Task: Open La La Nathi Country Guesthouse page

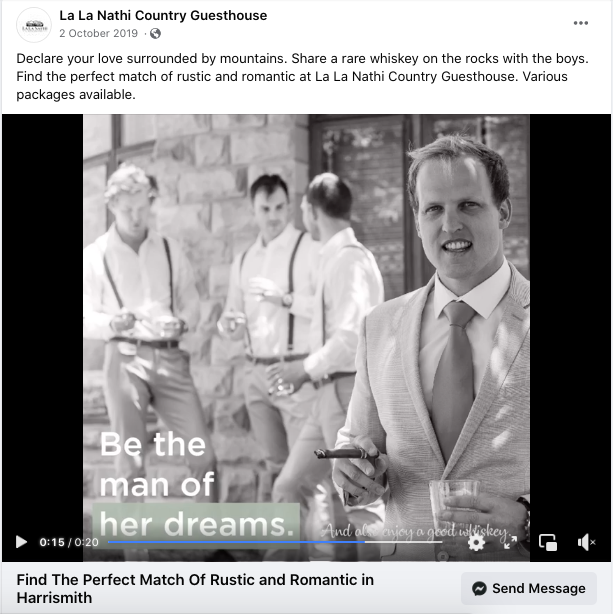Action: point(163,16)
